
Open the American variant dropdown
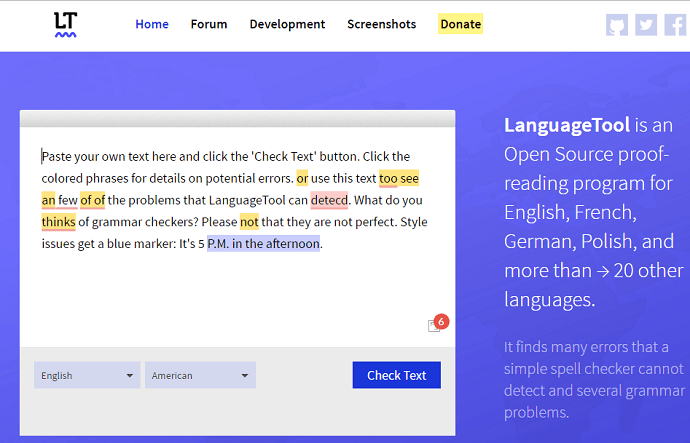pos(200,375)
